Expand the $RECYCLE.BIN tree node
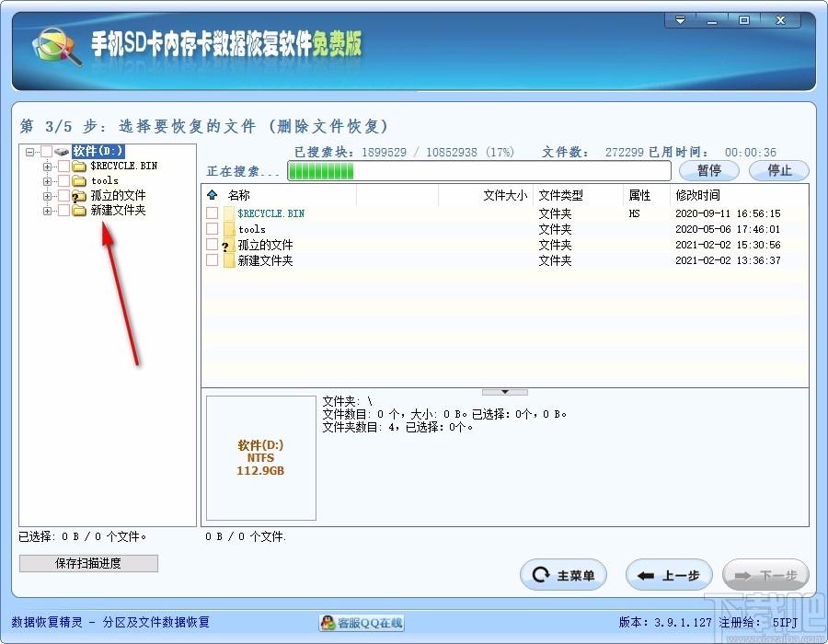This screenshot has height=644, width=828. (x=47, y=167)
